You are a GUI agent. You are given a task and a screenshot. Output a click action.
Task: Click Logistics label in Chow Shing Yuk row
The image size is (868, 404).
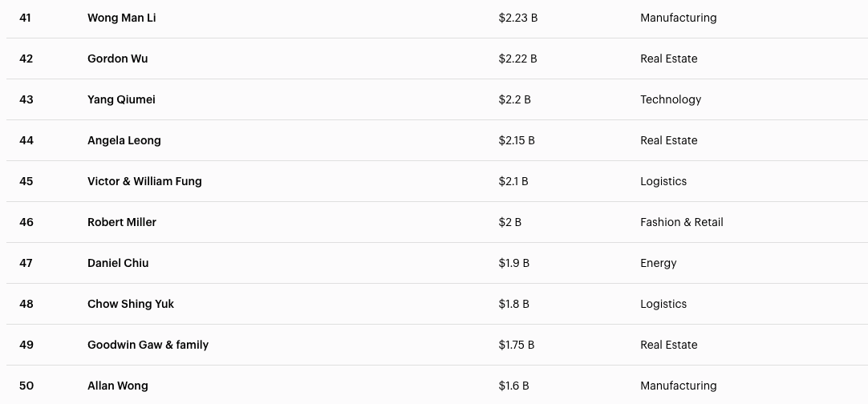pyautogui.click(x=663, y=304)
